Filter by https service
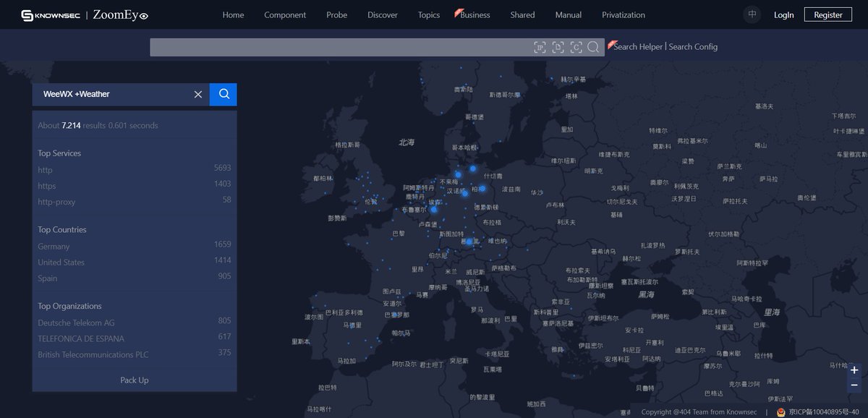This screenshot has height=418, width=868. [47, 186]
